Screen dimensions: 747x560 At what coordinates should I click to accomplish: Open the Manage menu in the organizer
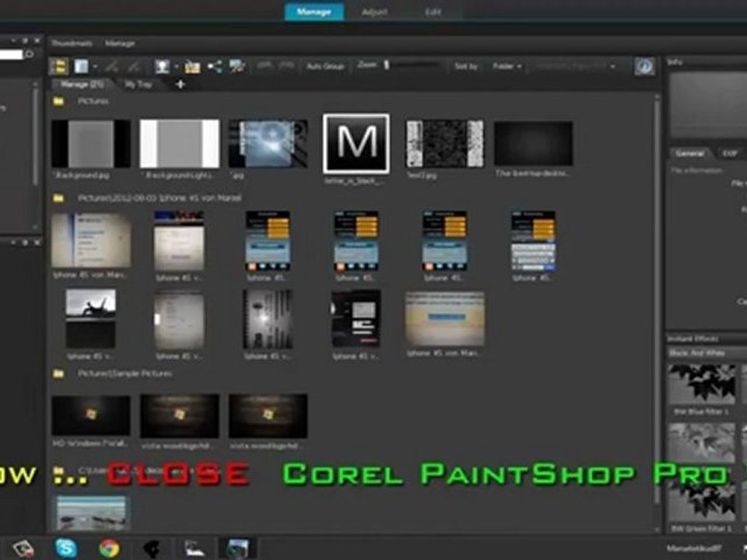coord(120,44)
